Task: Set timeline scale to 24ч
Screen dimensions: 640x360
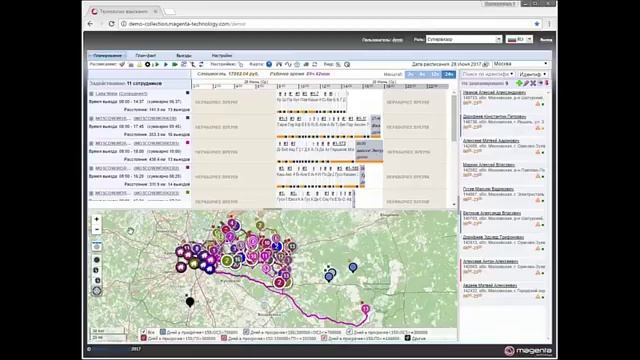Action: (449, 74)
